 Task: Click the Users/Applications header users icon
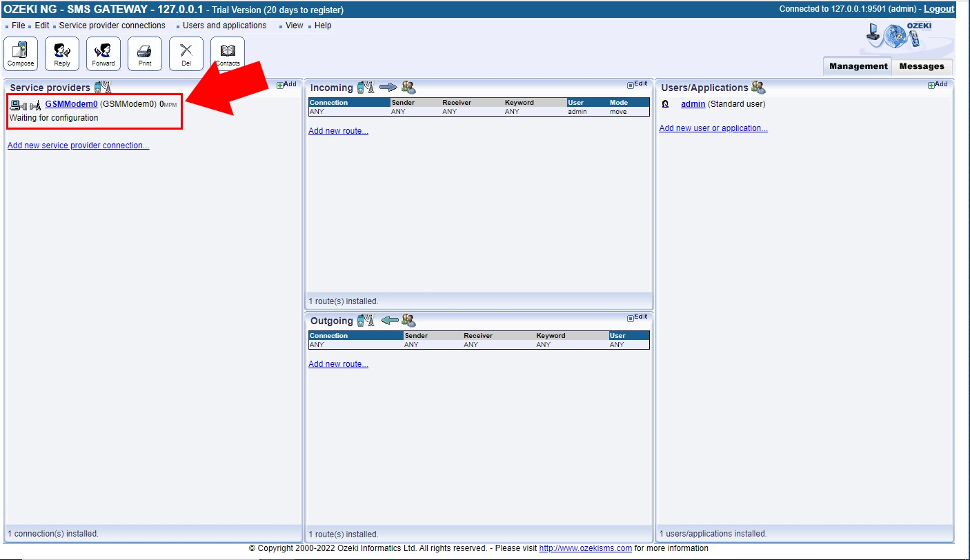[x=758, y=87]
